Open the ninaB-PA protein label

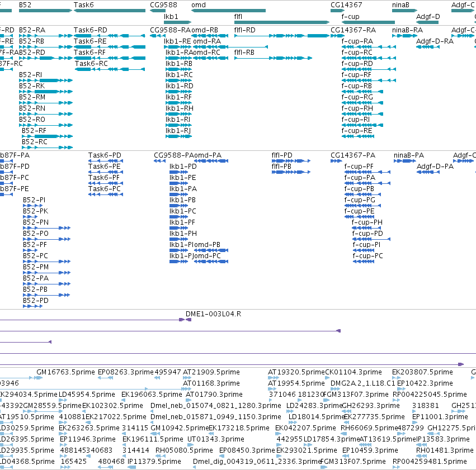click(409, 155)
